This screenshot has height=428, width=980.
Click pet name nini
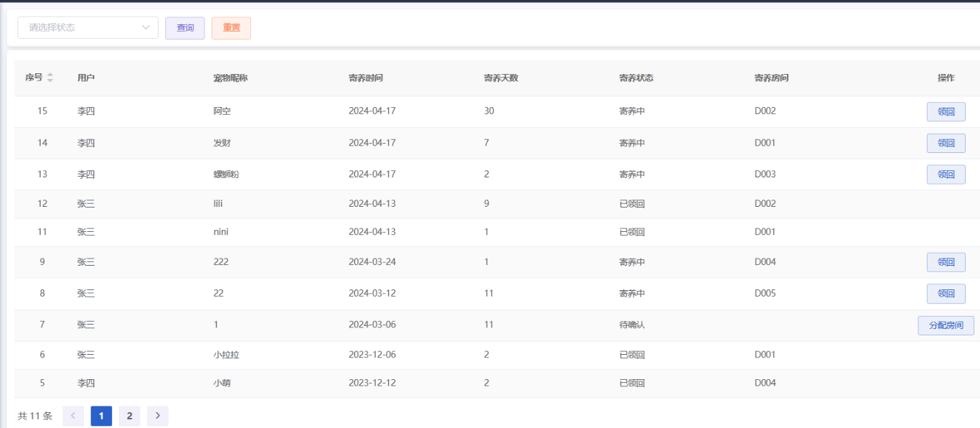coord(221,232)
